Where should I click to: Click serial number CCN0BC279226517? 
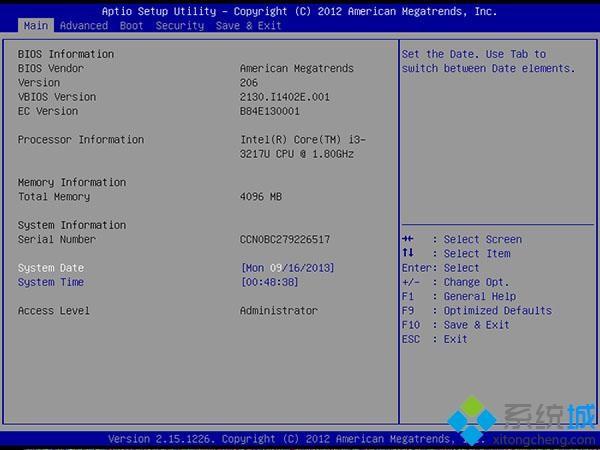(x=285, y=240)
